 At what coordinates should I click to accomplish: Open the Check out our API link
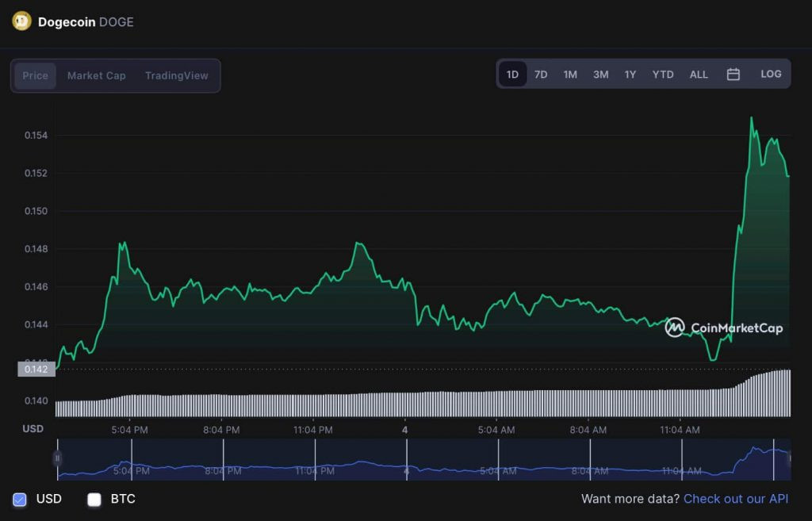736,499
